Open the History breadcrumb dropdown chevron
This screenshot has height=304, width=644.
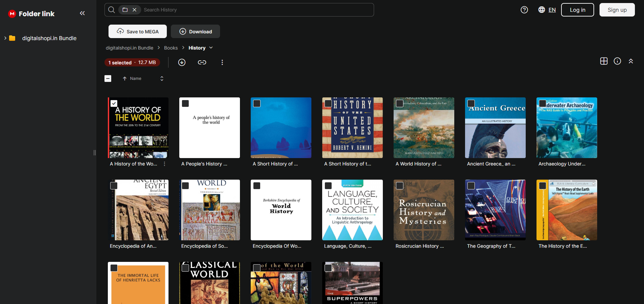pos(211,48)
